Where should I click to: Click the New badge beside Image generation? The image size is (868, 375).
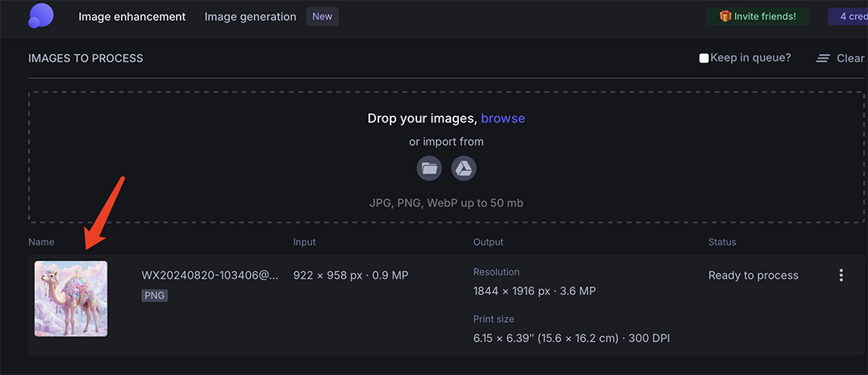(x=322, y=16)
